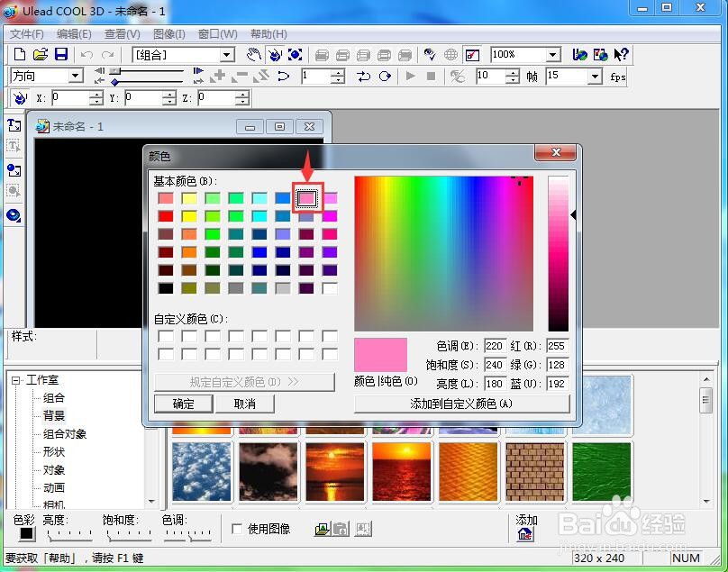The image size is (728, 572).
Task: Pick the pure red basic color swatch
Action: point(166,216)
